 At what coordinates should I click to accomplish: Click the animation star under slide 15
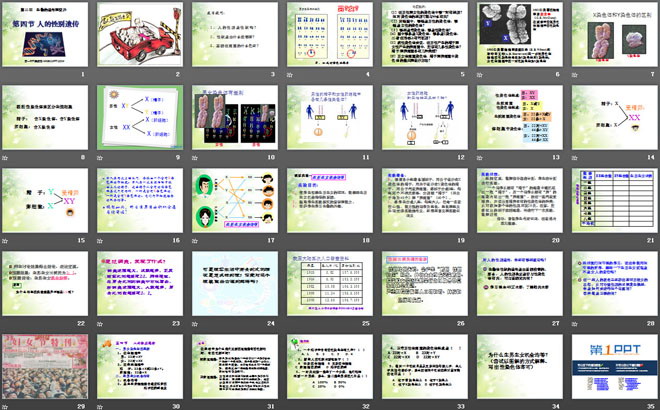pos(5,241)
